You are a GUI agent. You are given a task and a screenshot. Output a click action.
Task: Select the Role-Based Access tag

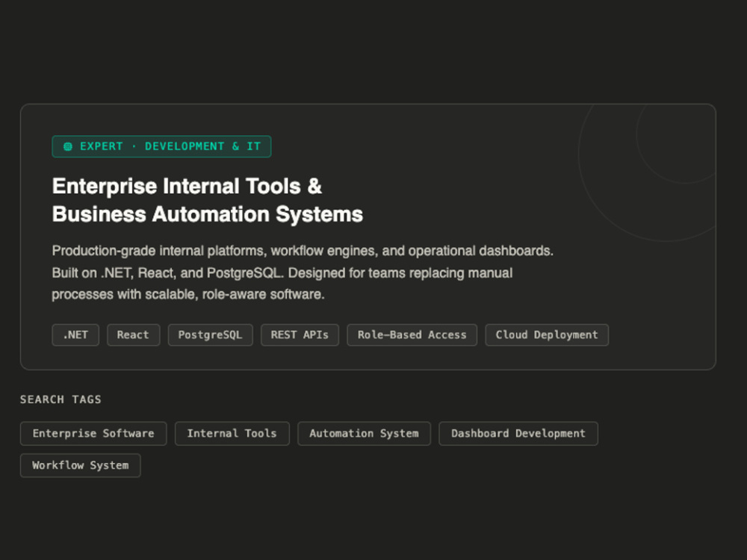pyautogui.click(x=412, y=335)
